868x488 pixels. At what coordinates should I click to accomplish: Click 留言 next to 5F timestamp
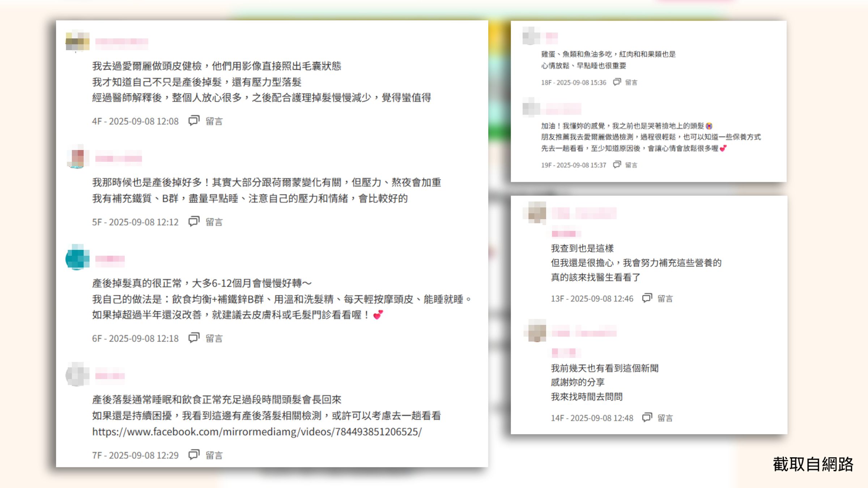click(x=214, y=222)
